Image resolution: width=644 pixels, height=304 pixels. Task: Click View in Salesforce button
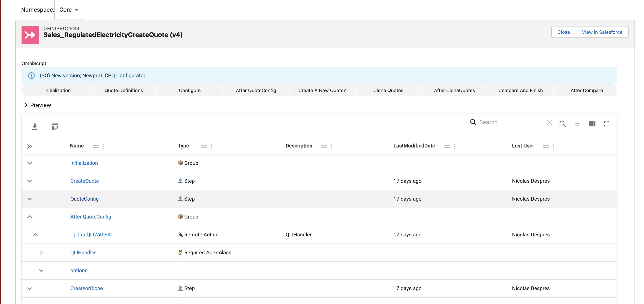(x=602, y=32)
